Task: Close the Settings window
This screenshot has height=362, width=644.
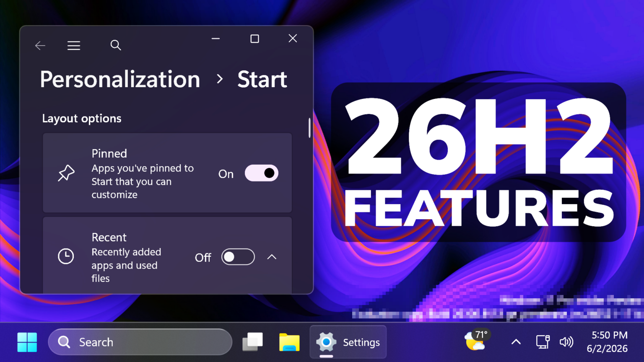Action: pos(293,39)
